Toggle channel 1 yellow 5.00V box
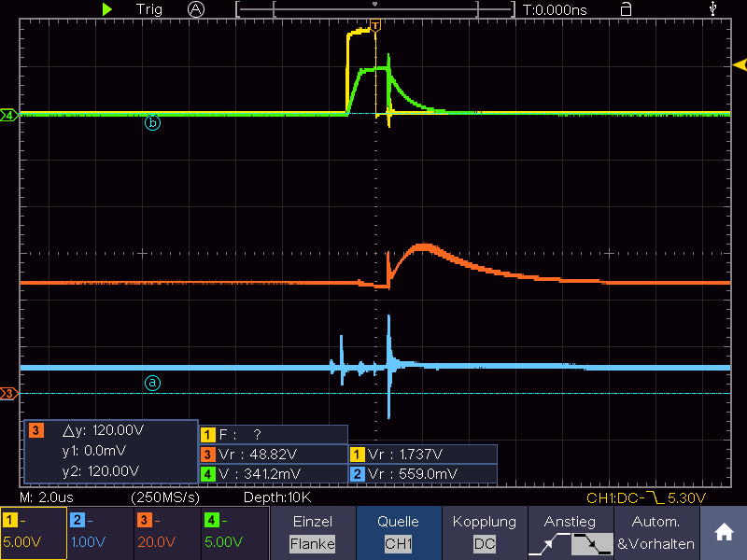The height and width of the screenshot is (560, 747). point(34,532)
